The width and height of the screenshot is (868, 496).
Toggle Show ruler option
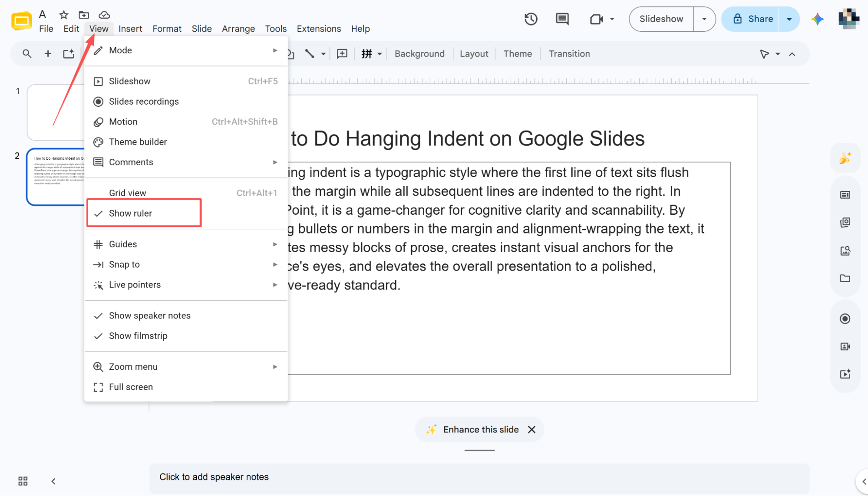186,213
